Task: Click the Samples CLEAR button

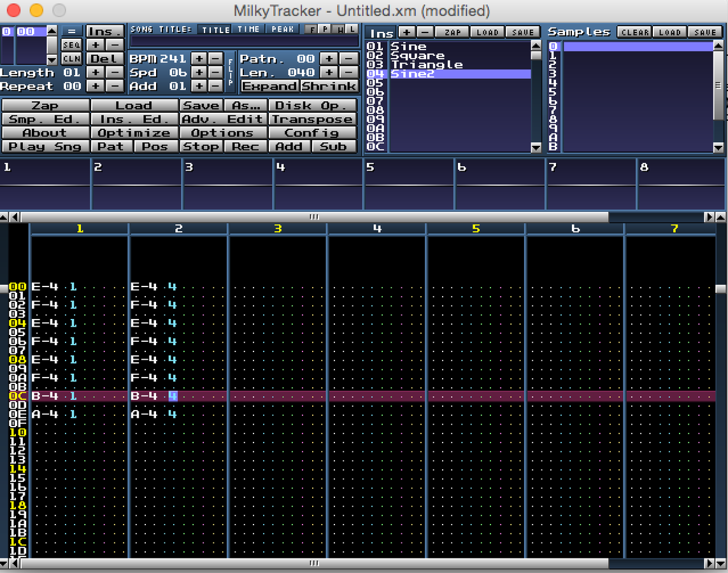Action: tap(634, 32)
